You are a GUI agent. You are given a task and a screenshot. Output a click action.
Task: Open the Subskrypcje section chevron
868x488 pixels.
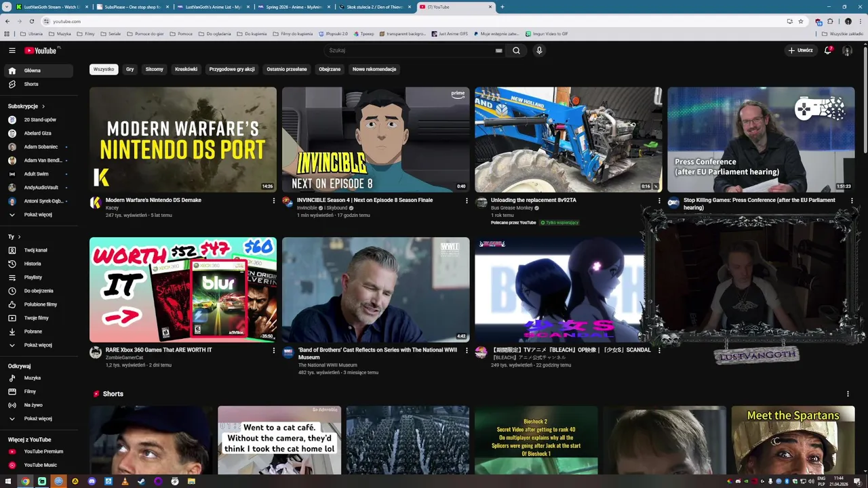[43, 106]
